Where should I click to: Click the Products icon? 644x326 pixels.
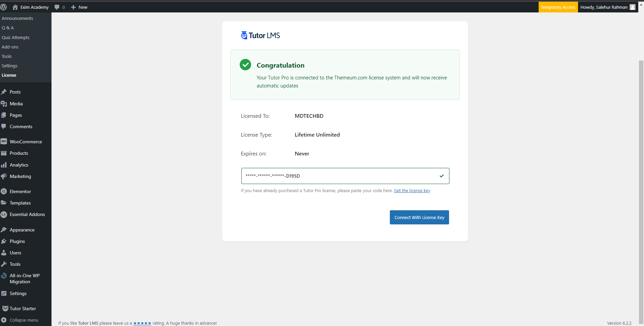(4, 153)
